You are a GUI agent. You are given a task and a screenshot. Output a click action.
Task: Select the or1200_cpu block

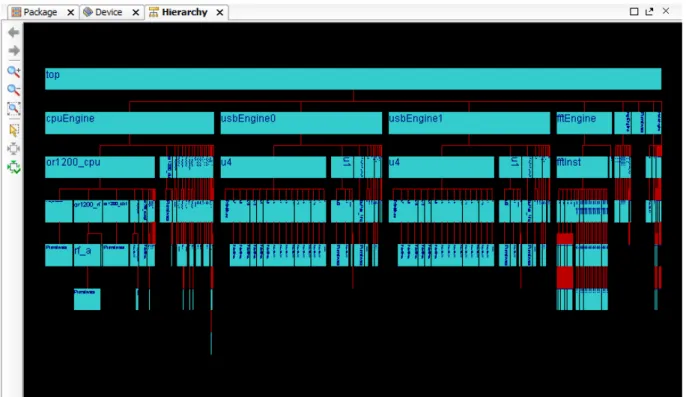100,167
